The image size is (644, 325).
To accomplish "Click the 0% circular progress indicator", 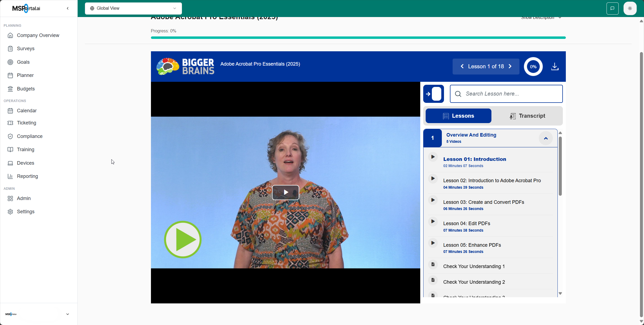I will pos(533,66).
